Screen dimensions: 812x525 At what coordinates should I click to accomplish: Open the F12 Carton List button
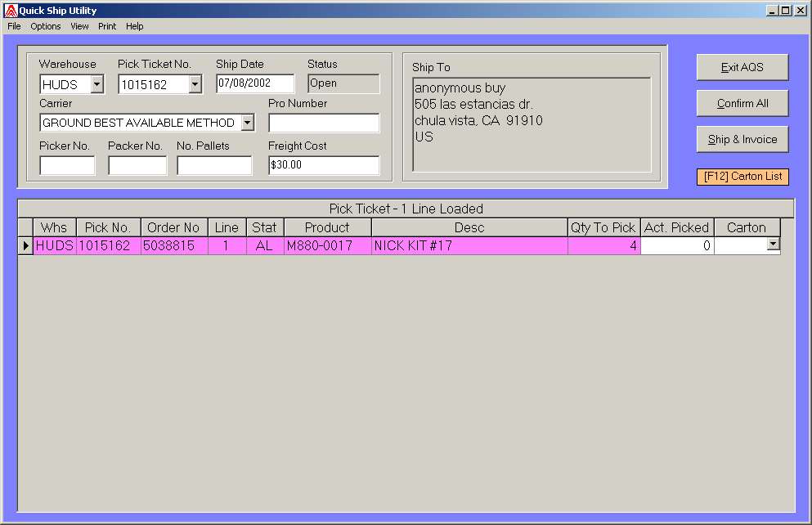[x=742, y=177]
